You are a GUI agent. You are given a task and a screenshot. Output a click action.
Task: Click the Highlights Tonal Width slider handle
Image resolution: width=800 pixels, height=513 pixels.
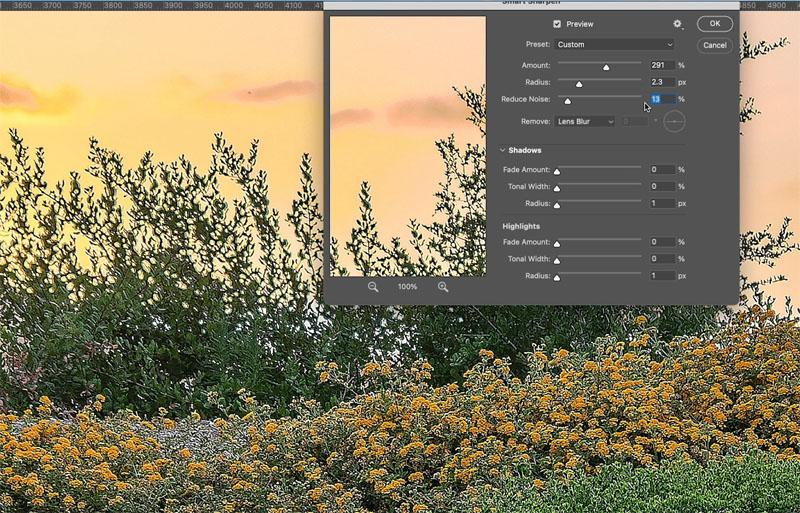[557, 261]
